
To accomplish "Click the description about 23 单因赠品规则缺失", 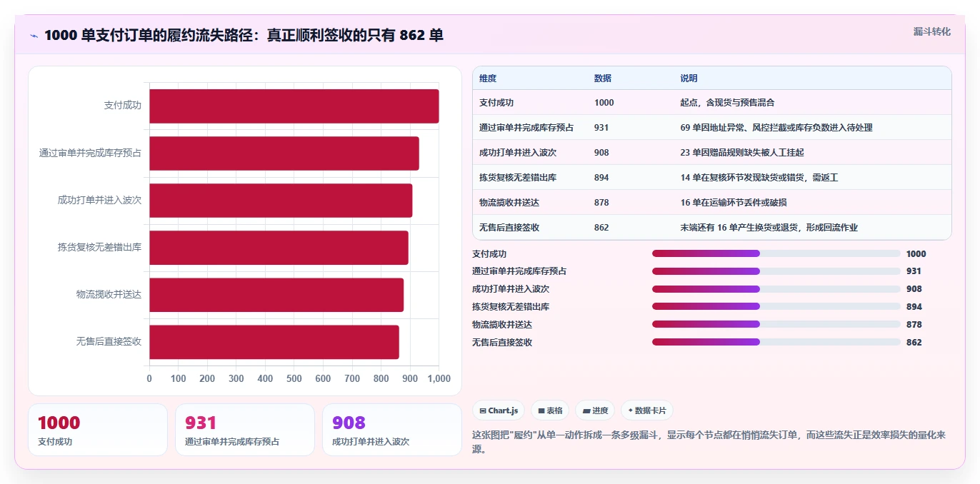I will coord(743,152).
